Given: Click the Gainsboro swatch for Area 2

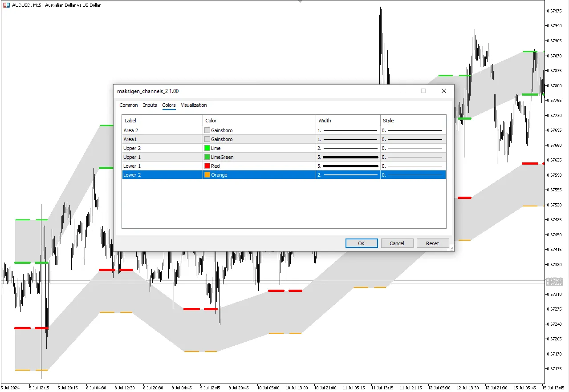Looking at the screenshot, I should tap(207, 130).
